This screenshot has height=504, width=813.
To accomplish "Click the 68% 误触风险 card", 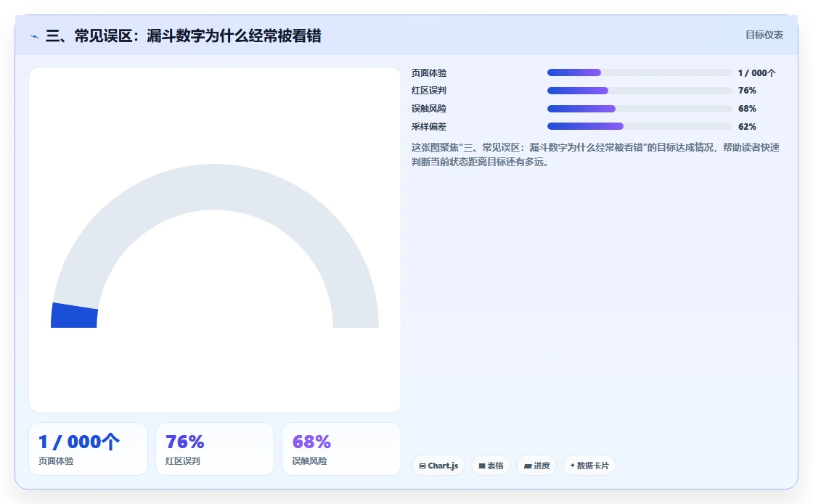I will click(341, 449).
